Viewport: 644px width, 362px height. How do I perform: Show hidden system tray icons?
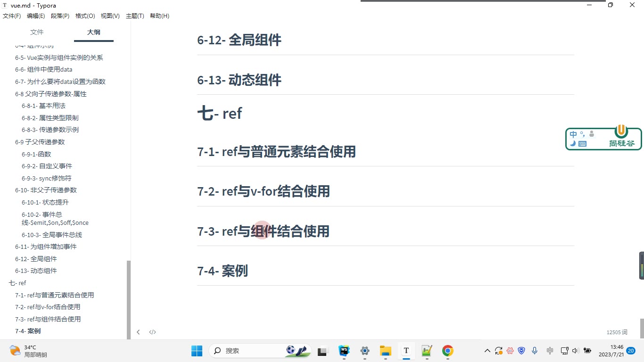point(487,351)
